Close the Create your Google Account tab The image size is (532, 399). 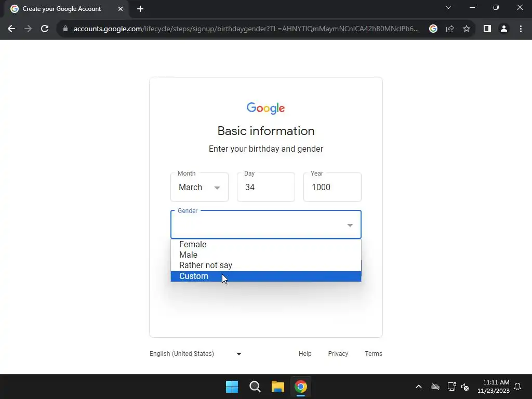121,9
